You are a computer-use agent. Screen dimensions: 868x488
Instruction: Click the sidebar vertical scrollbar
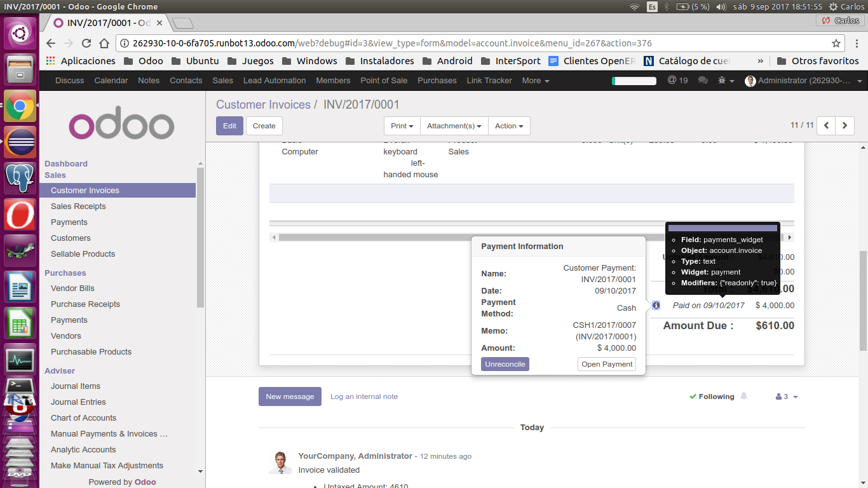[x=201, y=238]
